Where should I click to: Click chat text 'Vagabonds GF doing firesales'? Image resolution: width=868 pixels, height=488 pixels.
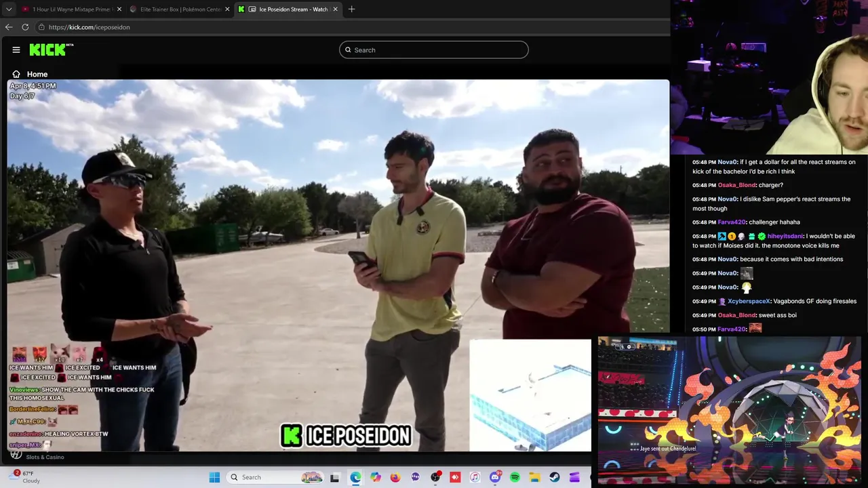tap(815, 301)
